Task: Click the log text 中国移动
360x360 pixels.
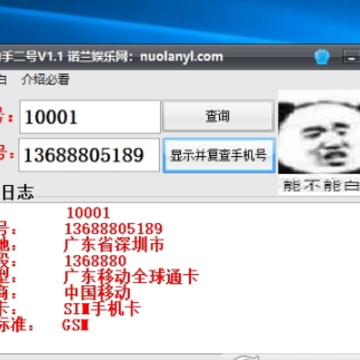Action: click(x=97, y=293)
